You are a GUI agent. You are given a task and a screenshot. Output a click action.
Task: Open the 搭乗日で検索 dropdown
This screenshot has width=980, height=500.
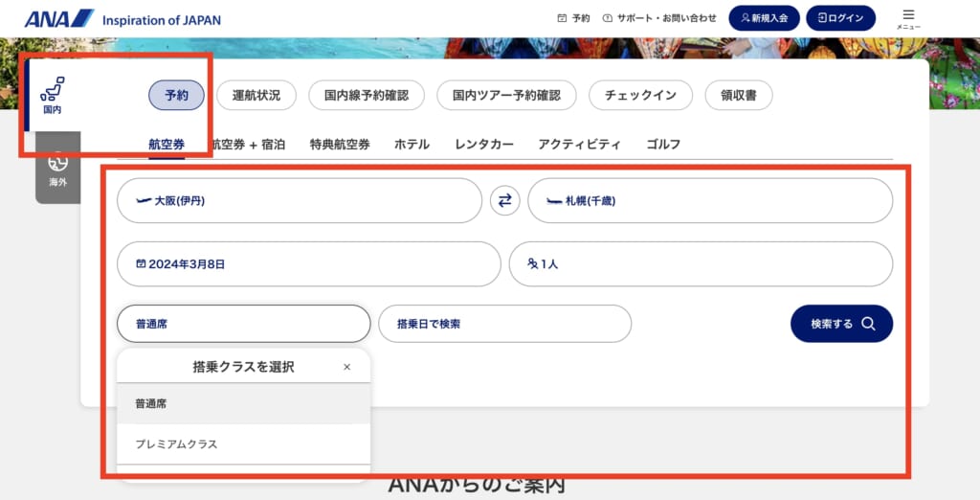coord(505,324)
